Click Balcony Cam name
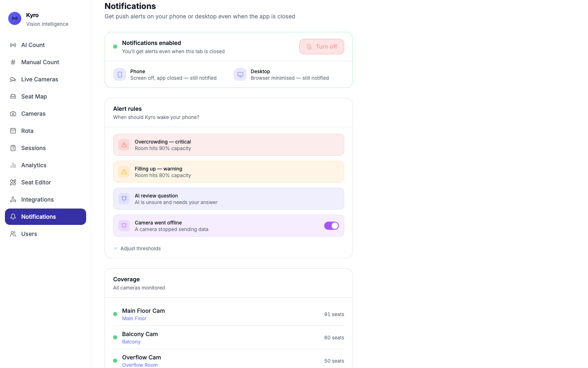This screenshot has width=588, height=368. pyautogui.click(x=140, y=334)
